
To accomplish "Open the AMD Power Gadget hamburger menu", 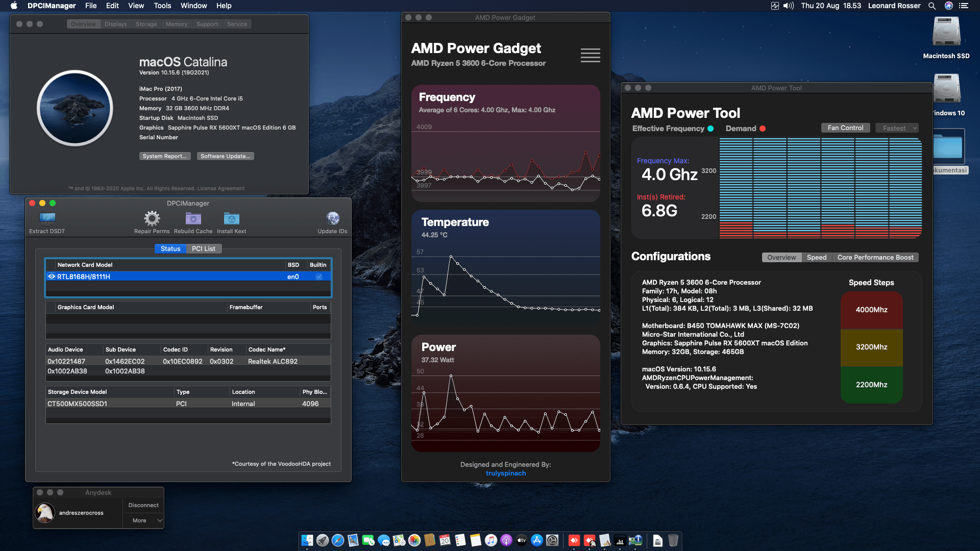I will 590,55.
